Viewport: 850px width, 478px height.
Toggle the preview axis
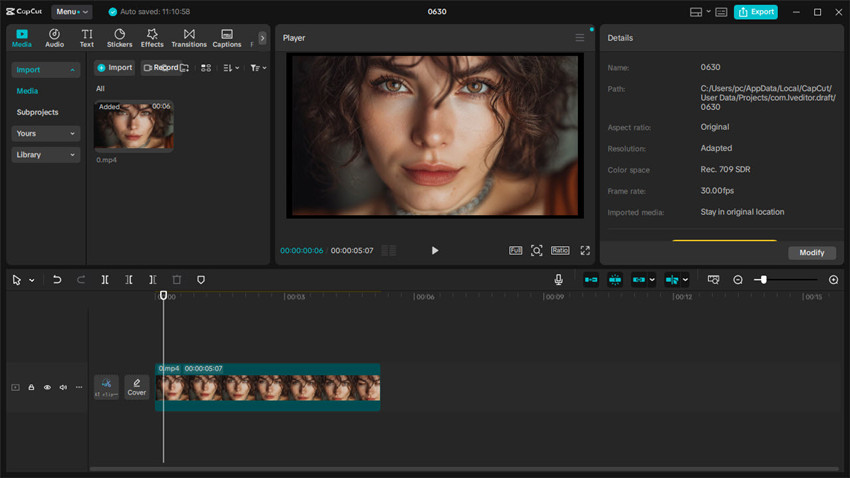[x=672, y=280]
